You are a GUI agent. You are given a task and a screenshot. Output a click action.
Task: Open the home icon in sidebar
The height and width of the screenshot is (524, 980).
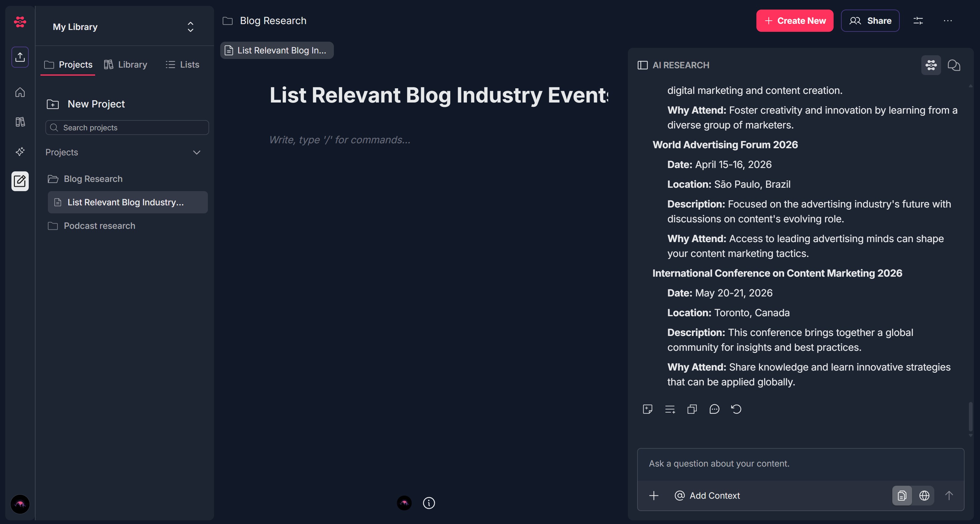(x=20, y=92)
